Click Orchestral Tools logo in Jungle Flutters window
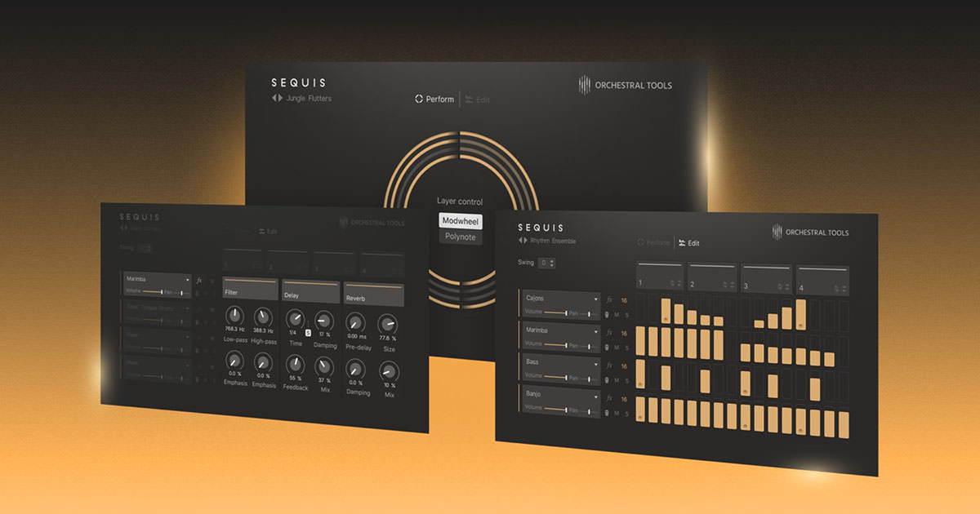980x514 pixels. 626,85
